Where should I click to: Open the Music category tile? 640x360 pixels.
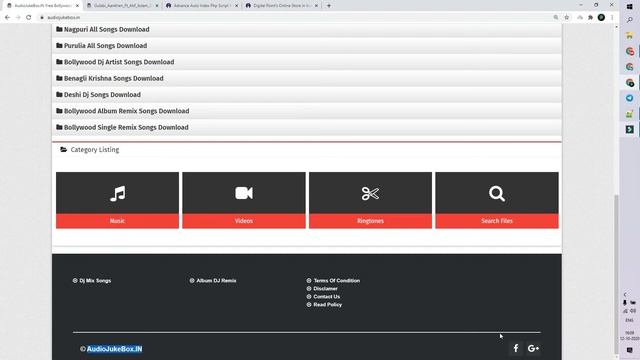(x=117, y=200)
